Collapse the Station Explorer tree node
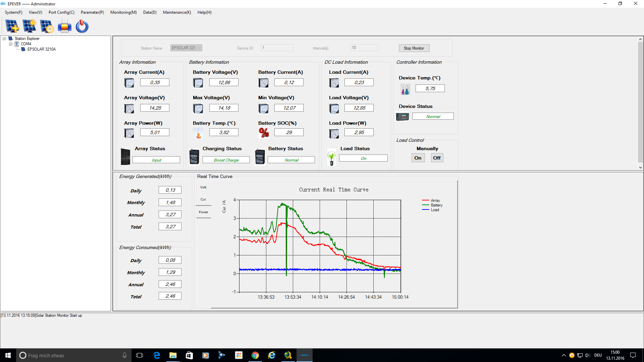This screenshot has height=362, width=644. point(4,39)
